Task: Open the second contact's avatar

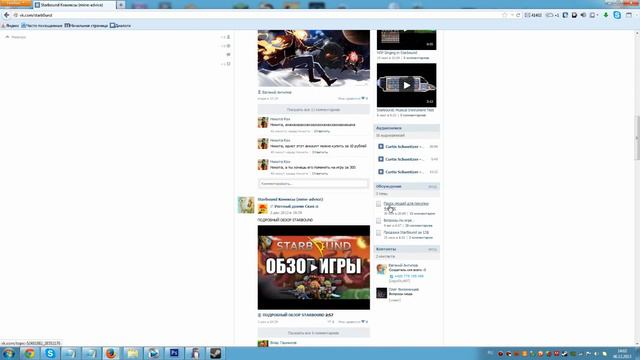Action: pyautogui.click(x=381, y=293)
